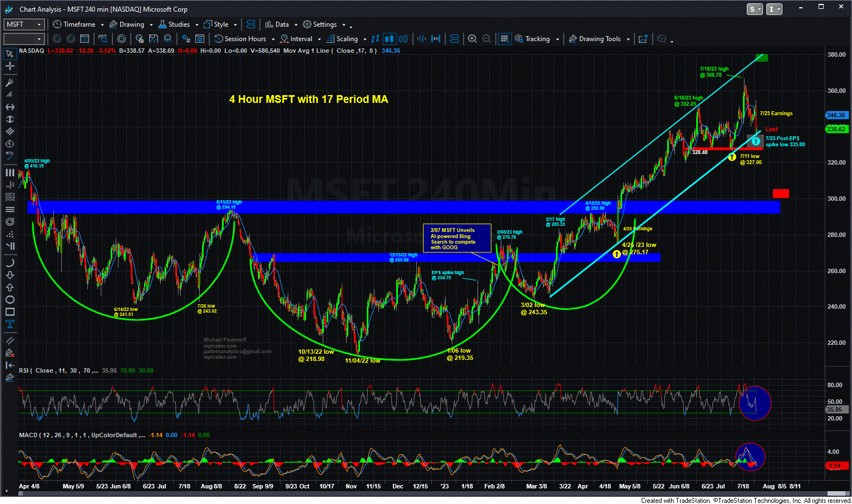
Task: Expand the Session Hours dropdown arrow
Action: pyautogui.click(x=273, y=39)
